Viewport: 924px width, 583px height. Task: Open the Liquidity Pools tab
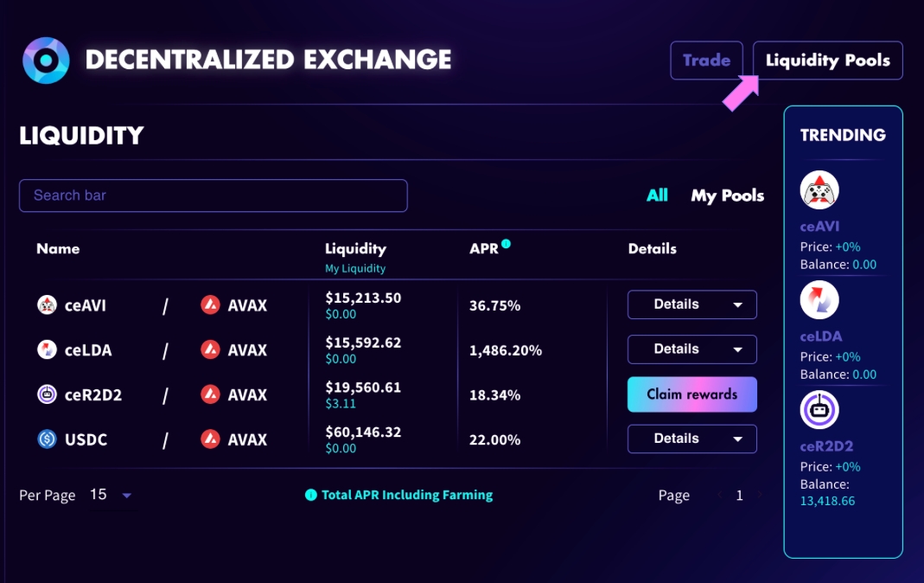827,61
